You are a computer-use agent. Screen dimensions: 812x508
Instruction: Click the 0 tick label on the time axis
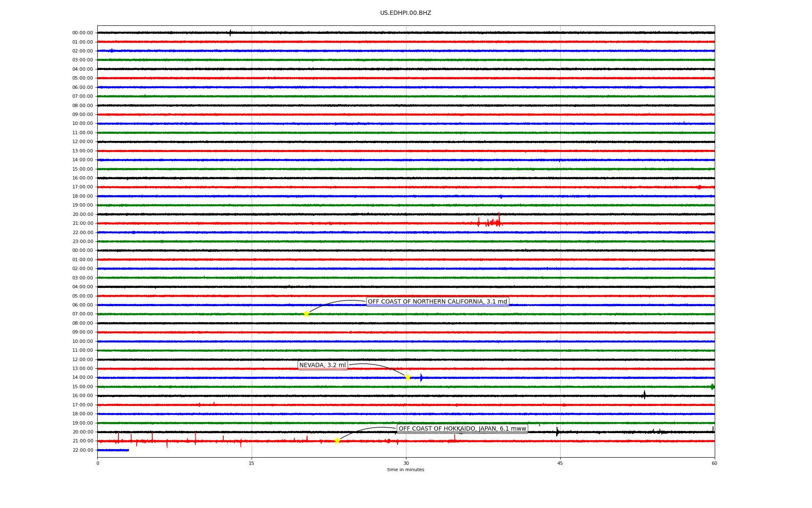coord(98,463)
